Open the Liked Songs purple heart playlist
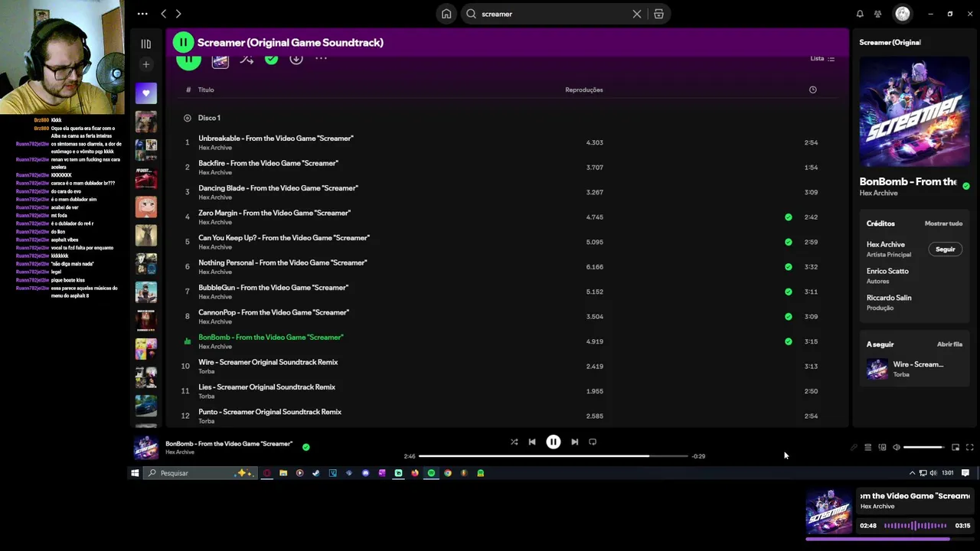 point(145,93)
